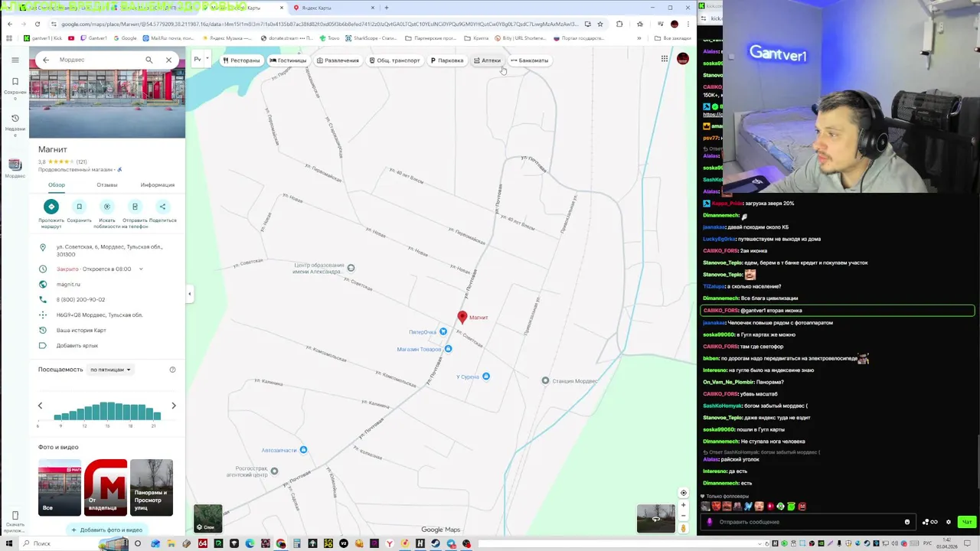Select the Общ. транспорт category chip

[x=394, y=60]
